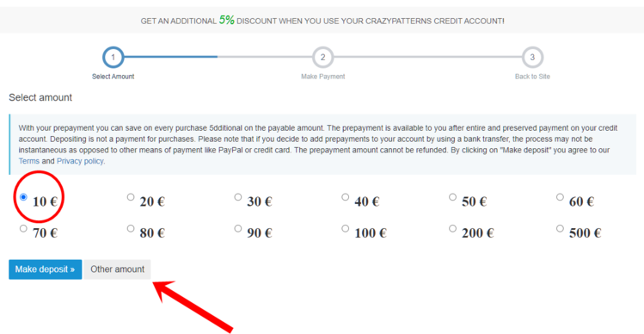Choose the 80 € radio button
The image size is (644, 334).
pyautogui.click(x=131, y=228)
